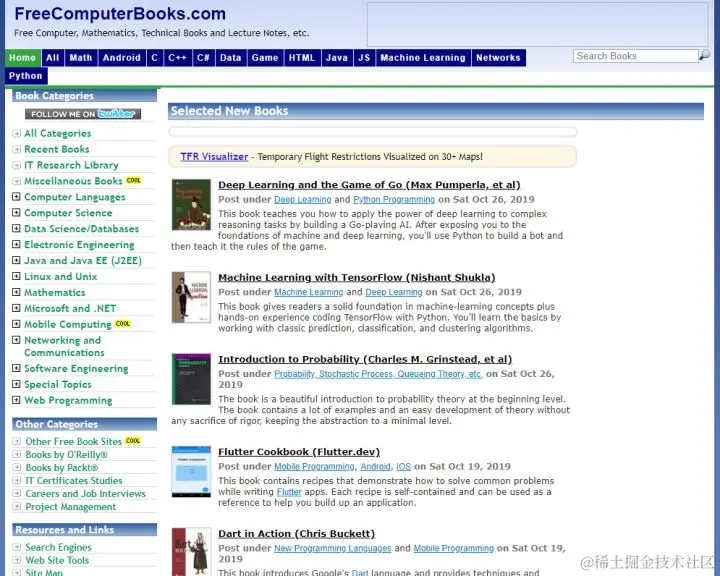Open Careers and Job Interviews link
The image size is (720, 576).
click(85, 494)
